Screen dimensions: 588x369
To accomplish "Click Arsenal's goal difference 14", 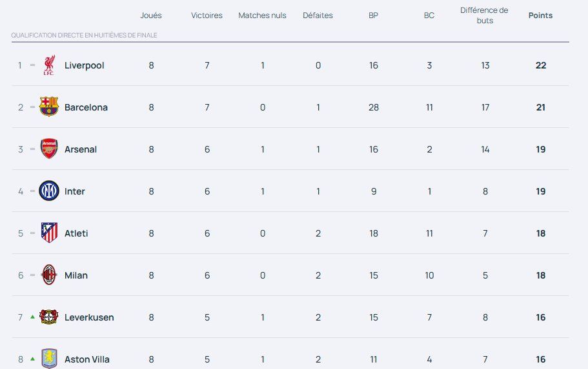I will pyautogui.click(x=485, y=149).
